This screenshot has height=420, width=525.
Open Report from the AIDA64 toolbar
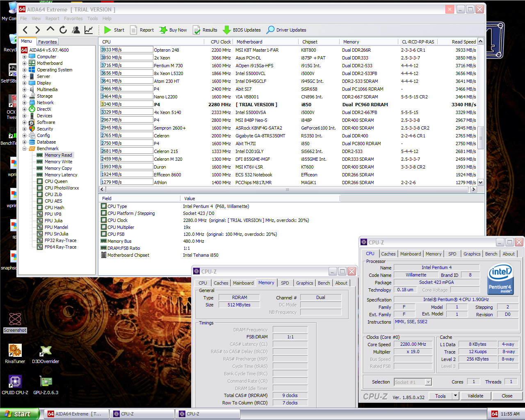click(x=142, y=30)
